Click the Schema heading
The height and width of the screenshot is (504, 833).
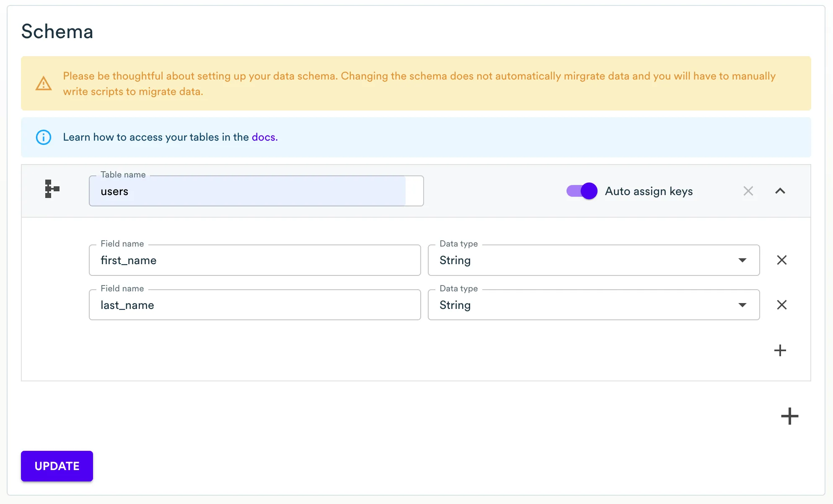tap(57, 32)
